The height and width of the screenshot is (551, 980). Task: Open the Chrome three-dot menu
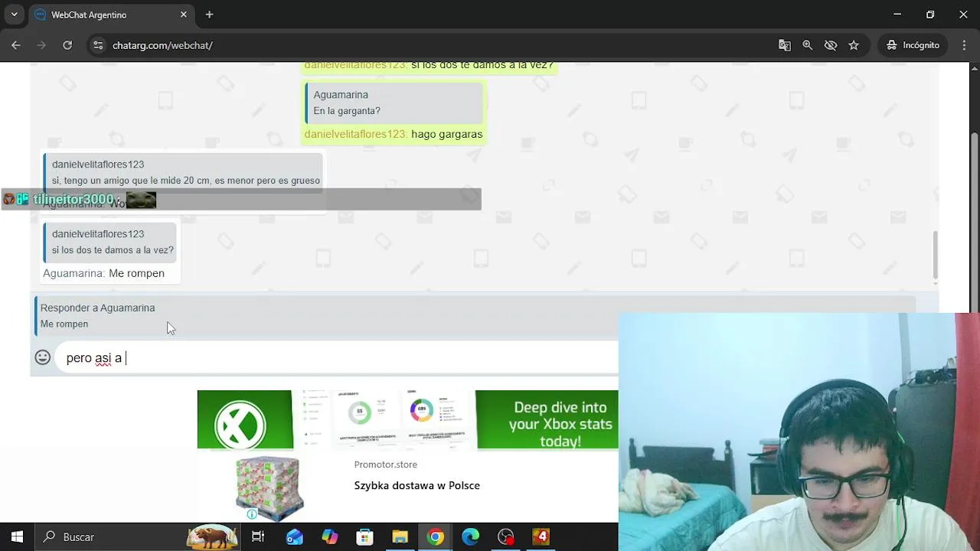tap(964, 45)
